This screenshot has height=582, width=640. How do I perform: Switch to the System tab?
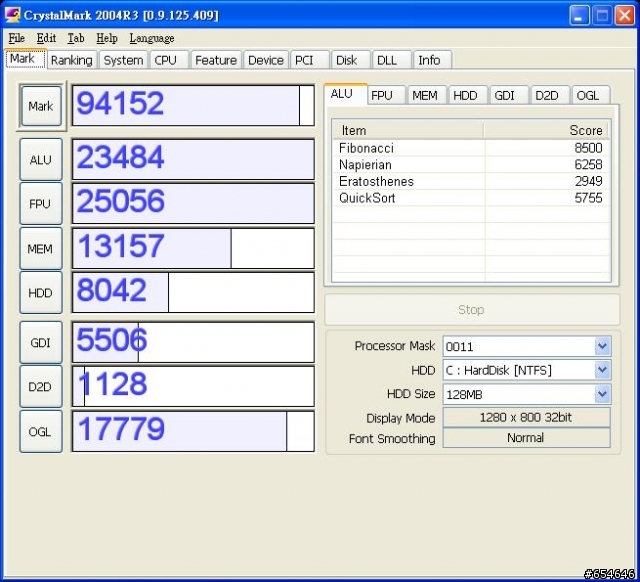point(123,60)
